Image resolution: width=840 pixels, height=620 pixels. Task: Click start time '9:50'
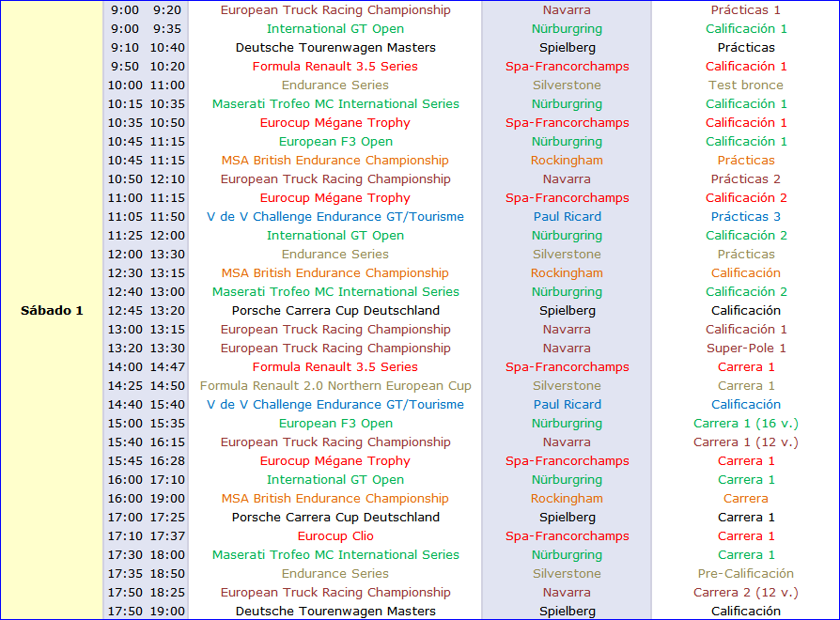coord(125,67)
